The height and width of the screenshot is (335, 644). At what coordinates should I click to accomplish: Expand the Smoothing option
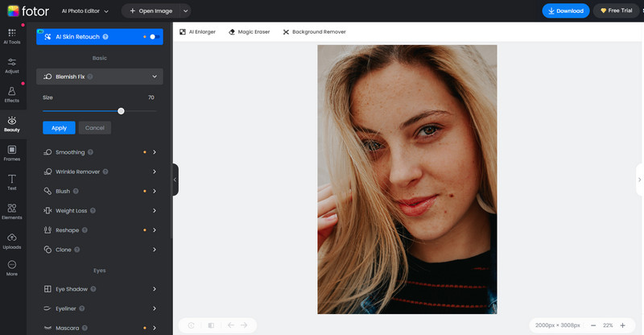154,152
